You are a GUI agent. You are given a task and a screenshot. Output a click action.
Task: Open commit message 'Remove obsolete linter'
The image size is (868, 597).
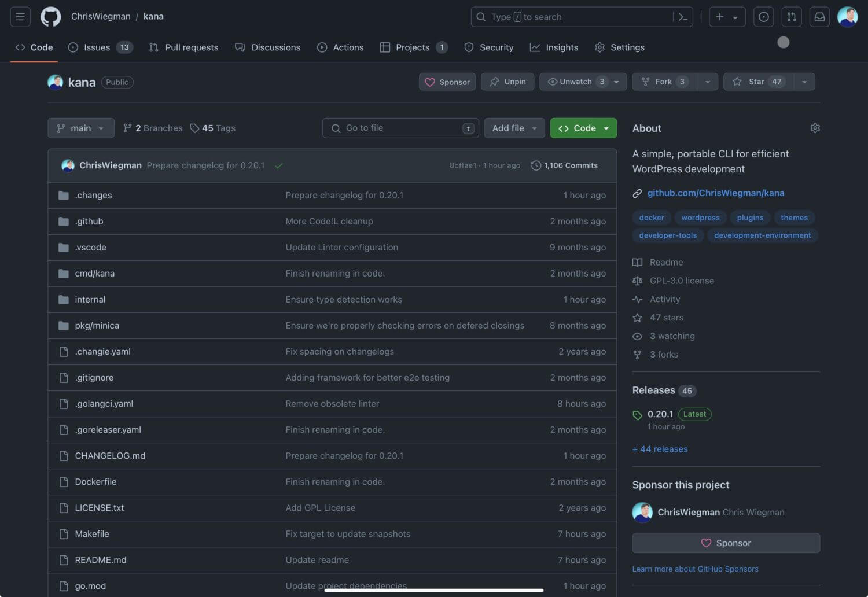tap(332, 403)
